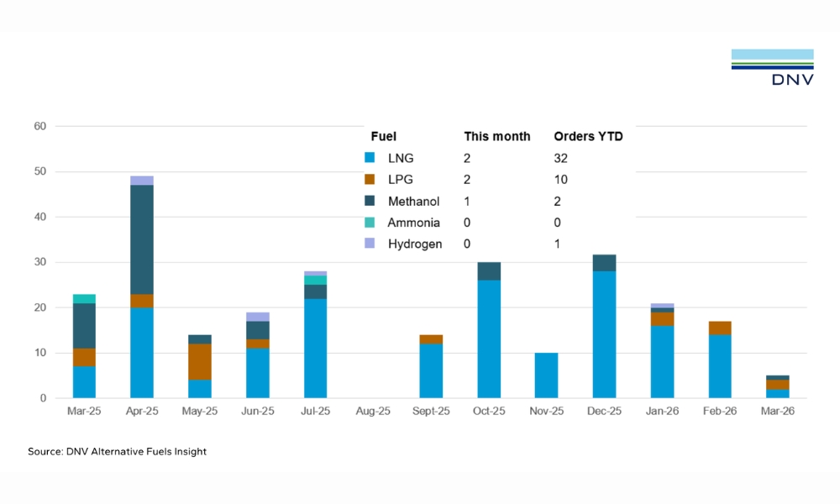840x504 pixels.
Task: Click the Ammonia segment atop Mar-25 bar
Action: click(84, 298)
